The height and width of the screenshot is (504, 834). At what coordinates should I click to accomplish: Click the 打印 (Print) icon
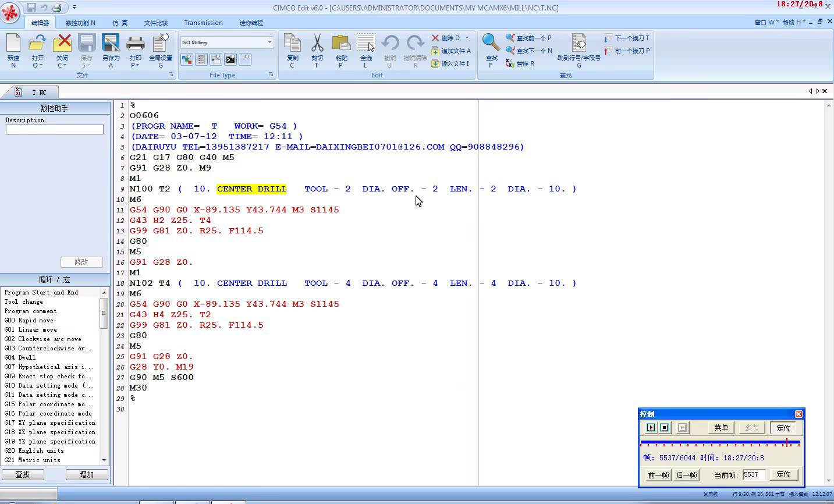[x=135, y=44]
